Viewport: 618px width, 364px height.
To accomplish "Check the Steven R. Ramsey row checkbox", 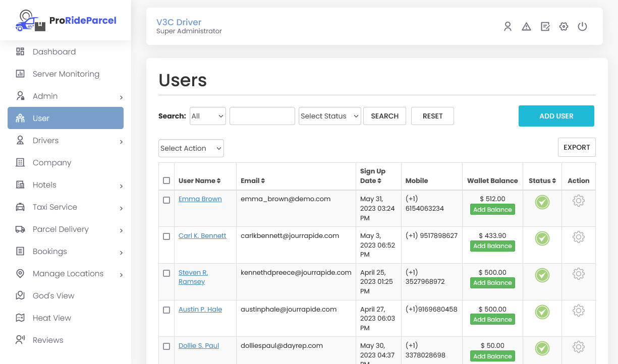I will coord(166,273).
